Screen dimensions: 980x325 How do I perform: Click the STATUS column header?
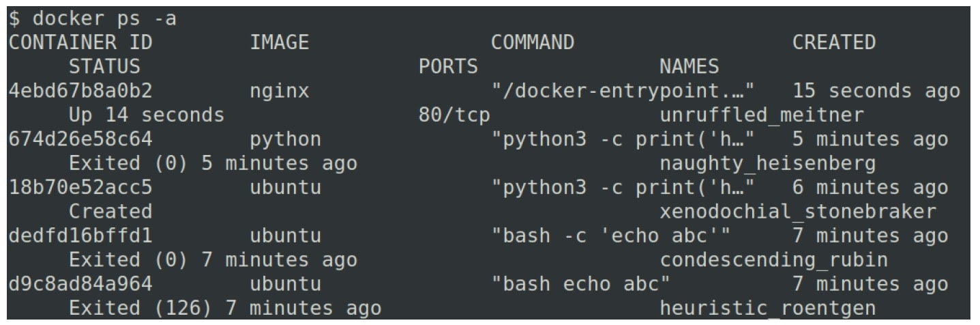click(x=104, y=67)
